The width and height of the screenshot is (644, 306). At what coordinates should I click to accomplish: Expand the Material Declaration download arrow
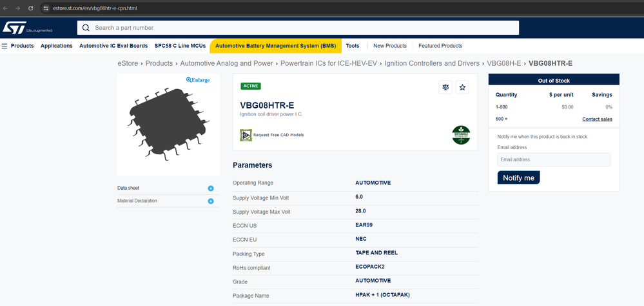coord(211,201)
